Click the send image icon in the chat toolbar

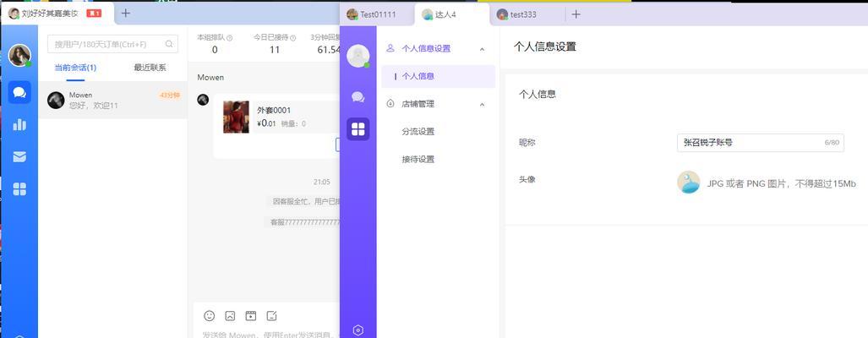[x=230, y=316]
